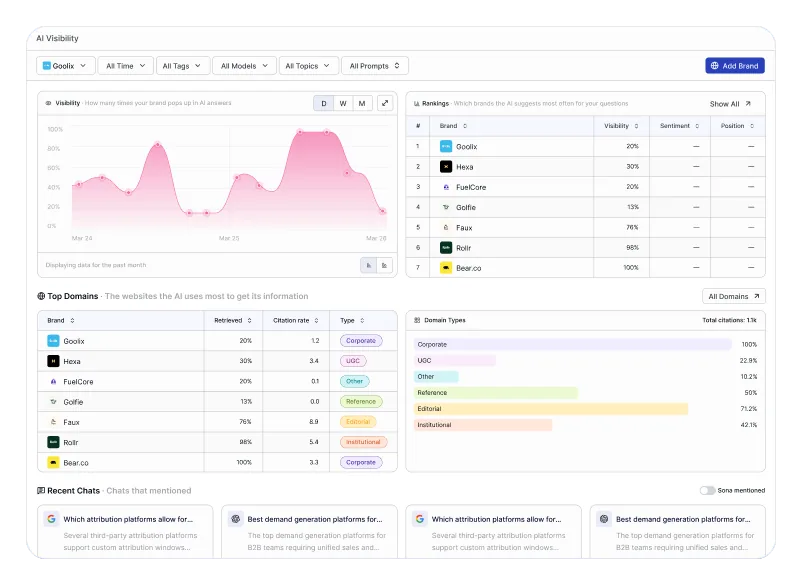
Task: Open the All Time filter dropdown
Action: point(126,65)
